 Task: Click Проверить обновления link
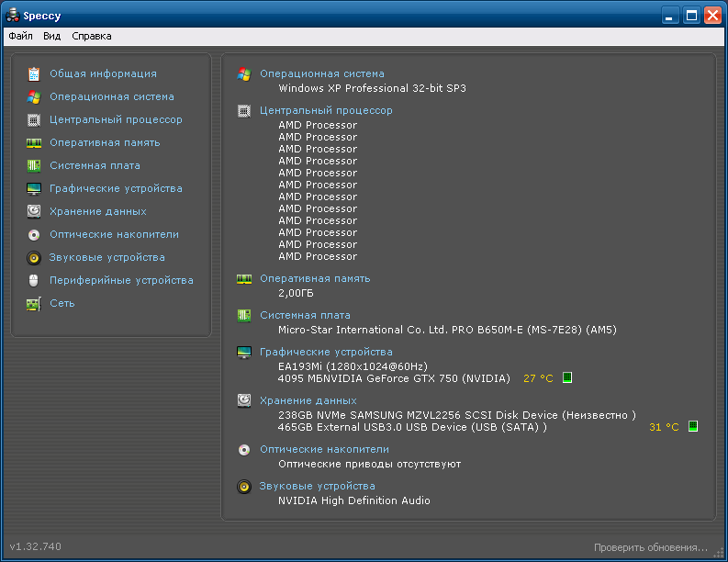point(650,547)
